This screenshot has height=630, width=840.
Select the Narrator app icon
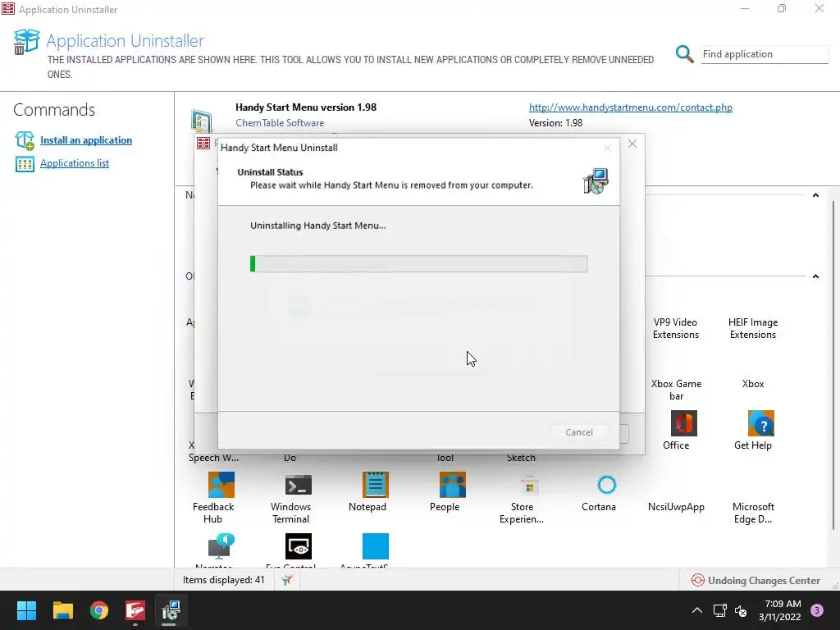point(221,546)
